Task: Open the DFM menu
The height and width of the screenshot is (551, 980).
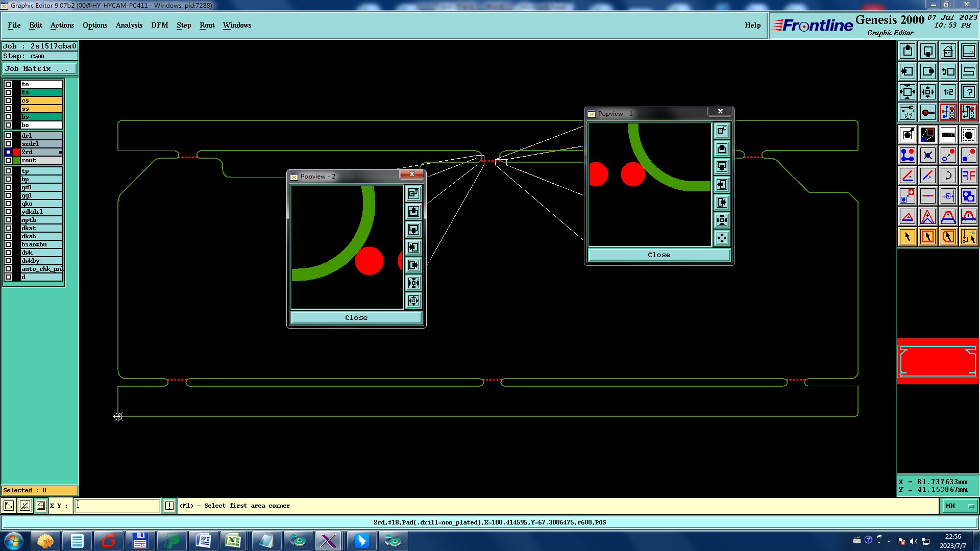Action: tap(159, 25)
